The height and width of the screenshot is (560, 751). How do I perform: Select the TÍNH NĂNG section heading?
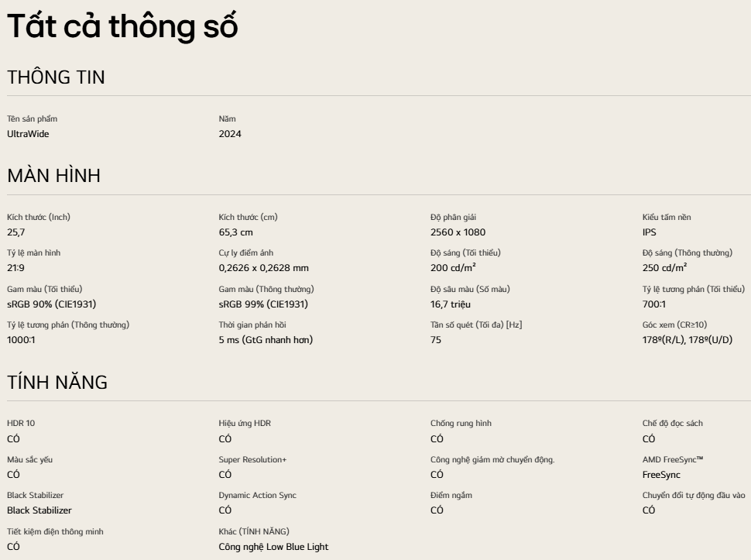(57, 382)
